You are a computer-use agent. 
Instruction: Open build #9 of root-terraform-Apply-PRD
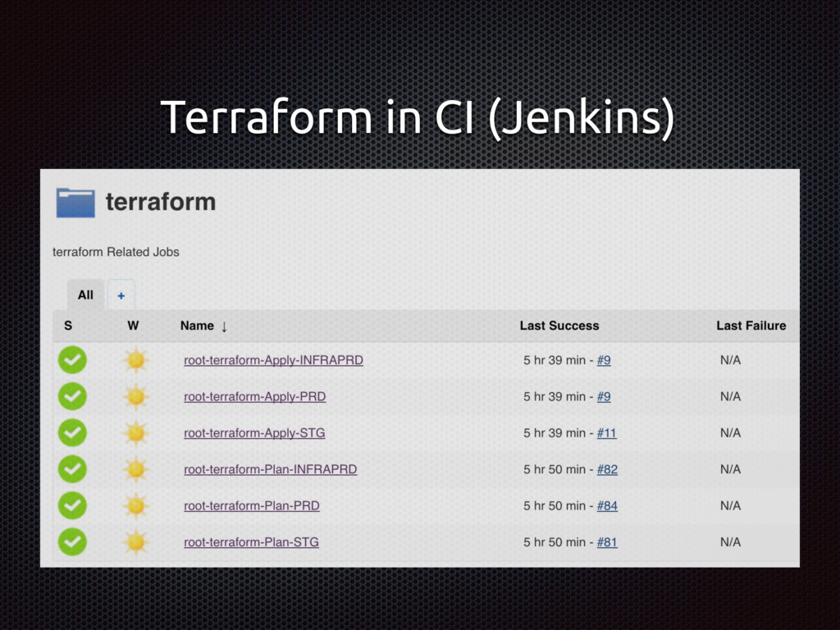tap(604, 396)
